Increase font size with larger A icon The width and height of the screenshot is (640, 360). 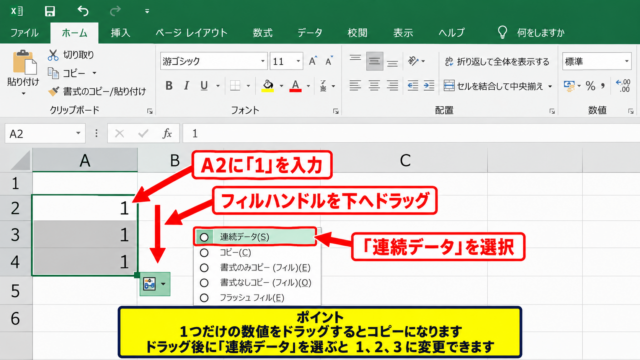(313, 61)
